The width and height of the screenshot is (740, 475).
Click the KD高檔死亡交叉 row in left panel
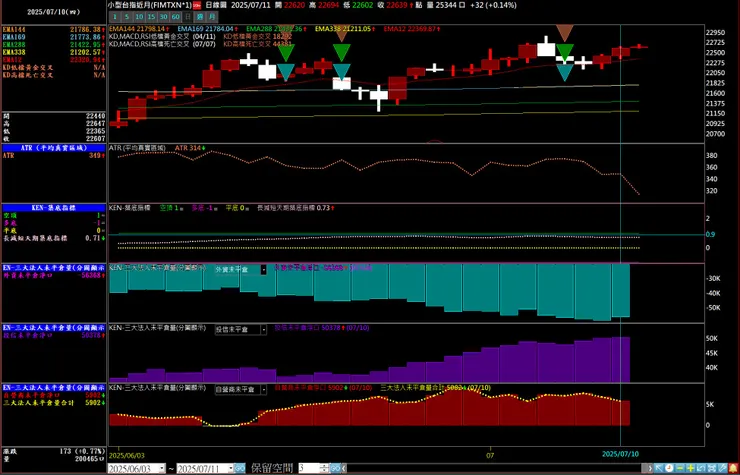[54, 75]
